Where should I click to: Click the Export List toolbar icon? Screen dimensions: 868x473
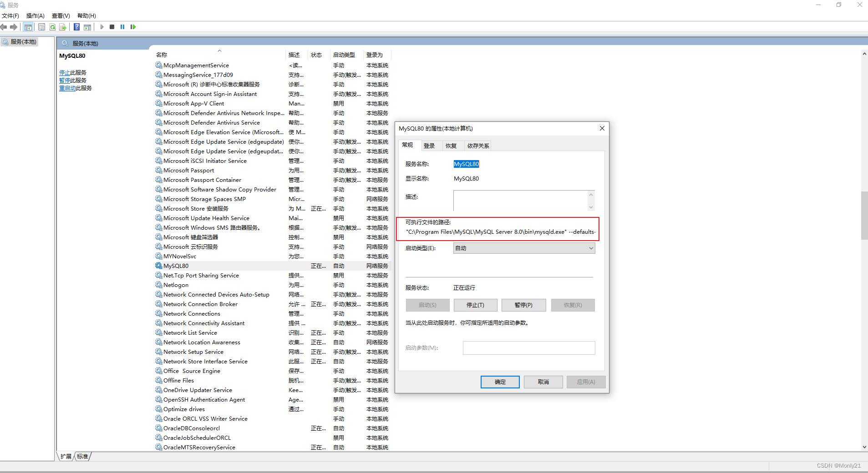pos(63,27)
